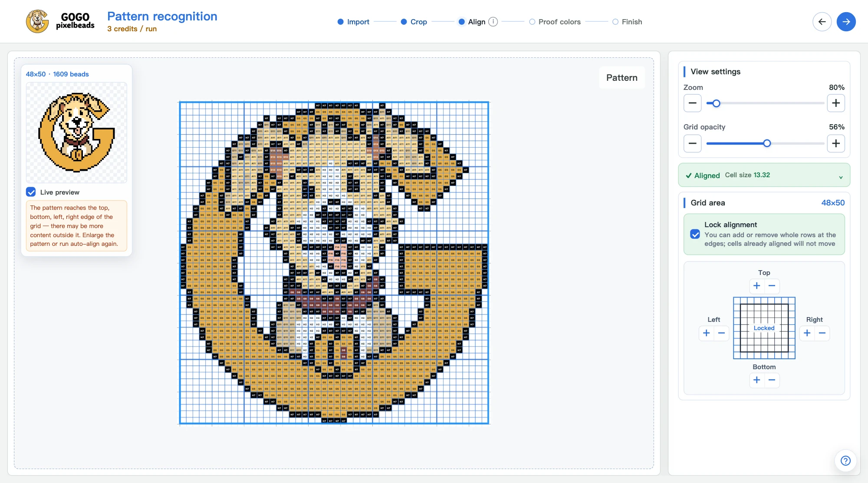Open the Align step info icon
The image size is (868, 483).
[493, 22]
